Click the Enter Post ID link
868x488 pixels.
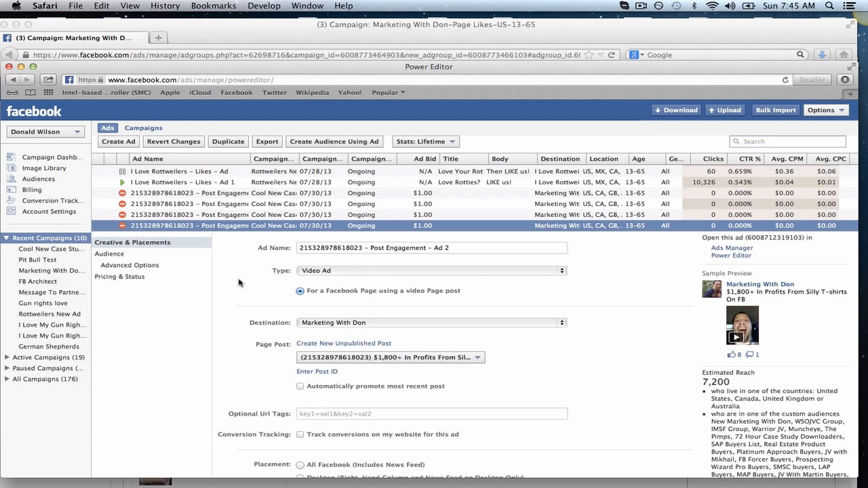(x=317, y=371)
